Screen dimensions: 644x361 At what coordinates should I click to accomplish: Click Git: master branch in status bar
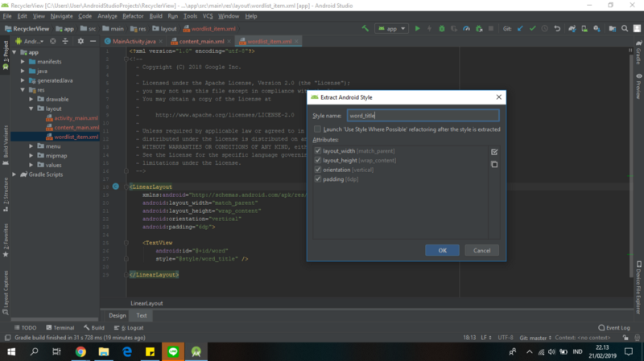point(535,338)
